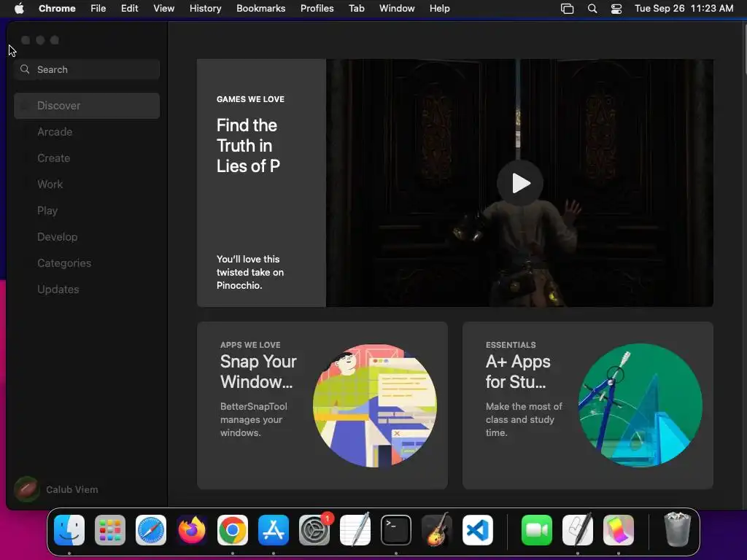Open System Settings in the dock

point(314,530)
